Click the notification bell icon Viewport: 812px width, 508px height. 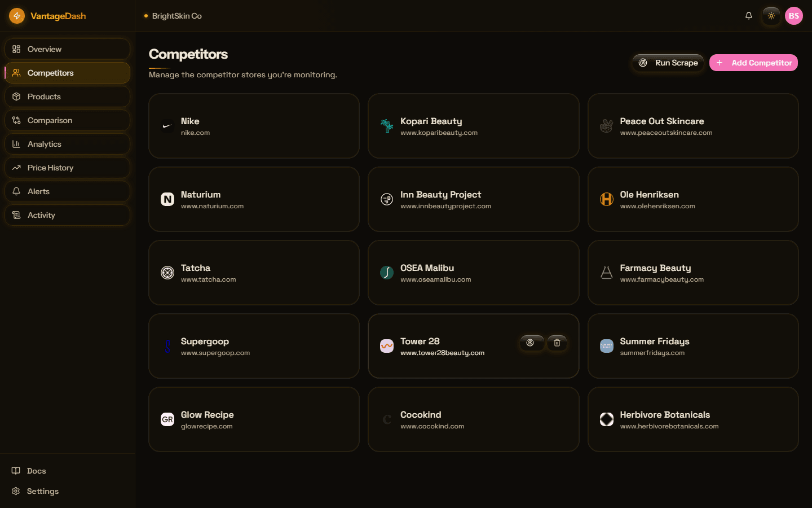click(749, 16)
